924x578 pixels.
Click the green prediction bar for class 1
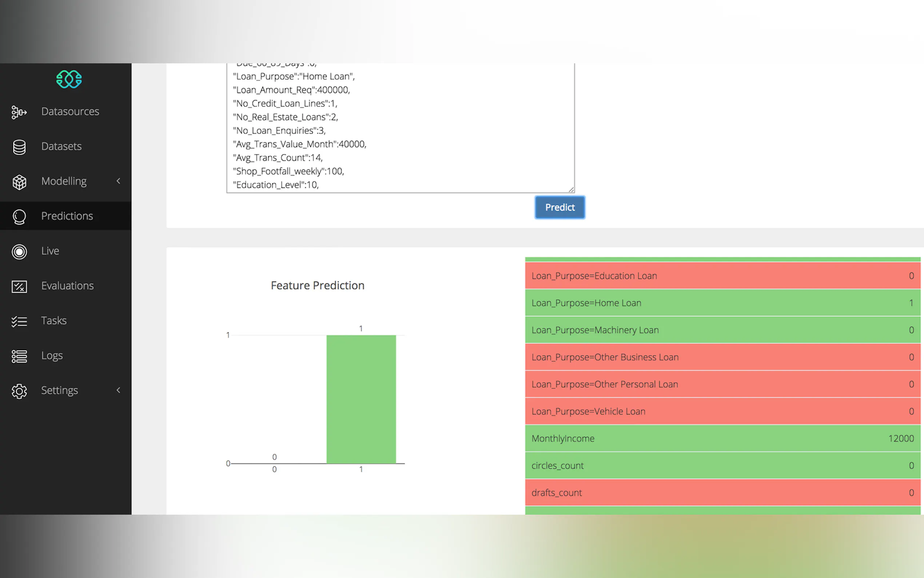(x=361, y=400)
